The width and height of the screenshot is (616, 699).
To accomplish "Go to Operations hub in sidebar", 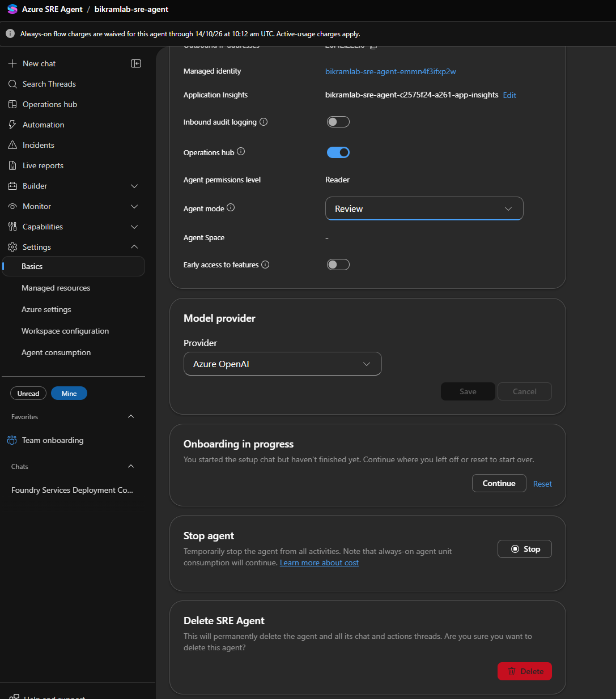I will (50, 104).
